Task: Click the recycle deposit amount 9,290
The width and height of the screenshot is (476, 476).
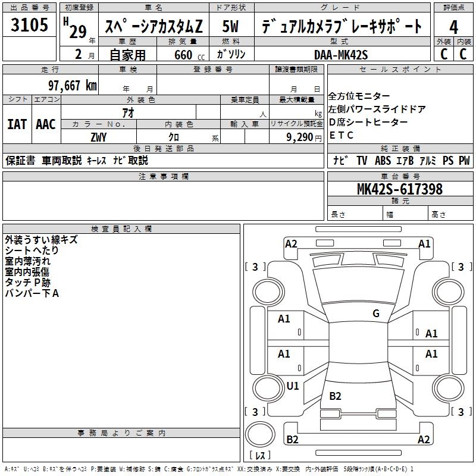Action: tap(299, 137)
